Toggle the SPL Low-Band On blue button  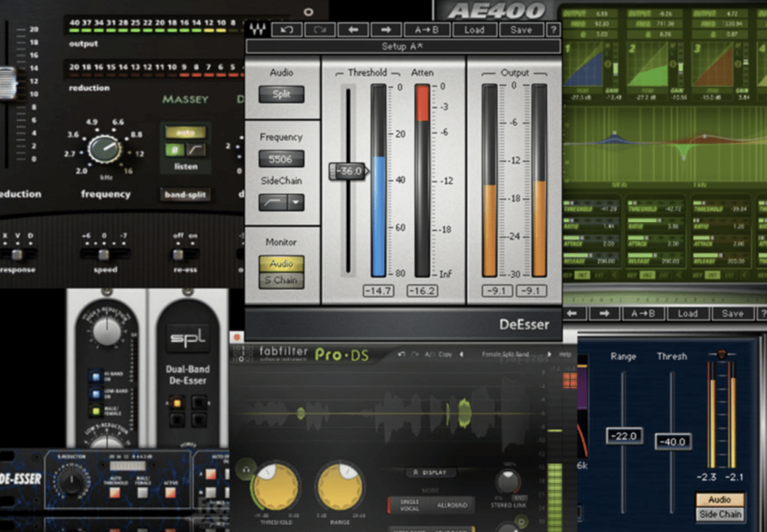click(96, 394)
